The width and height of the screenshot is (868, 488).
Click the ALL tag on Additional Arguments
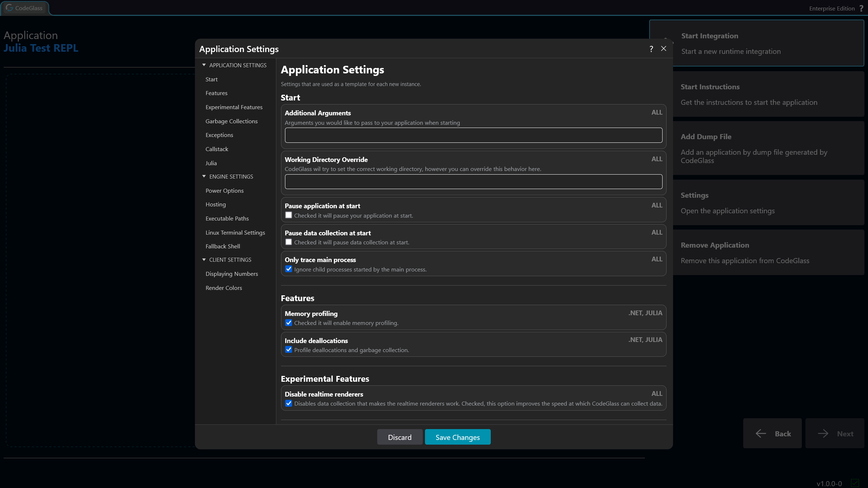(x=657, y=112)
